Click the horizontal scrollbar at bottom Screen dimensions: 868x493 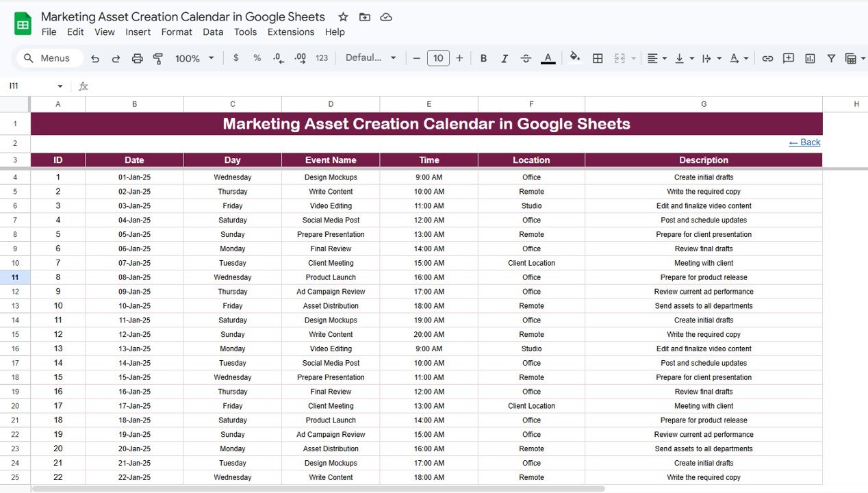pos(318,489)
